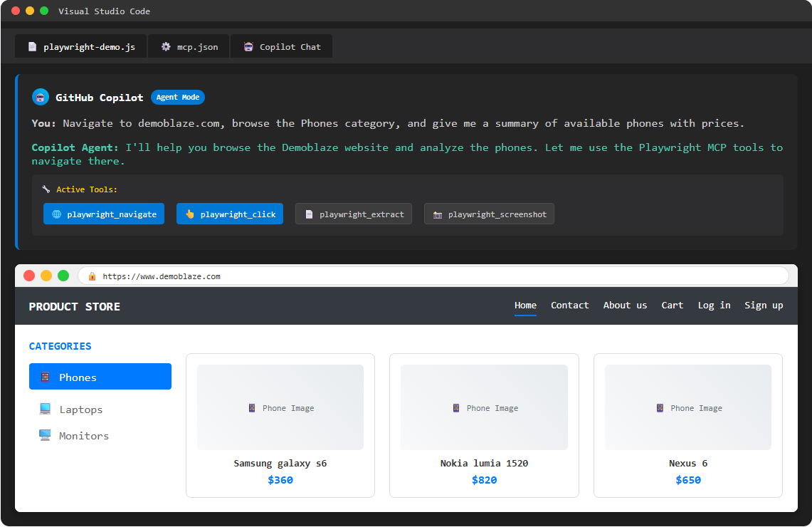Open the playwright-demo.js tab

click(x=81, y=46)
